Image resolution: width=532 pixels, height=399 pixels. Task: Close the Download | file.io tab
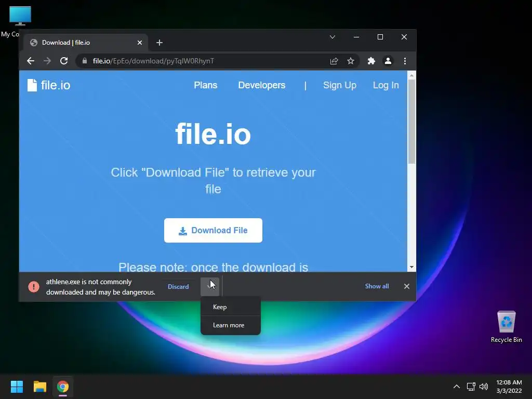point(140,43)
